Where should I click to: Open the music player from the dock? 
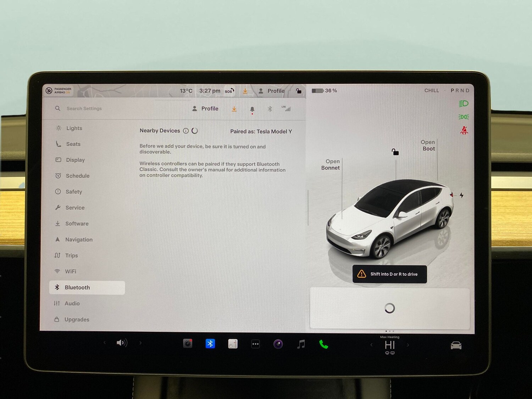(301, 343)
